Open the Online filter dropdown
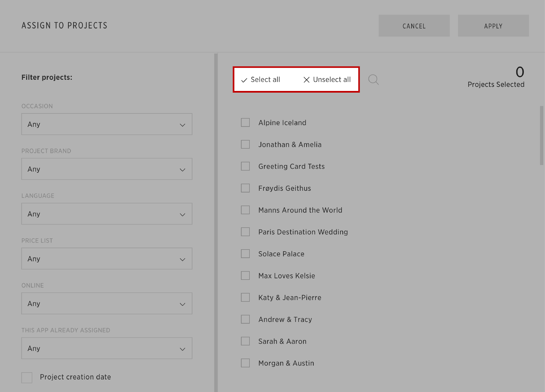The height and width of the screenshot is (392, 545). [x=107, y=303]
